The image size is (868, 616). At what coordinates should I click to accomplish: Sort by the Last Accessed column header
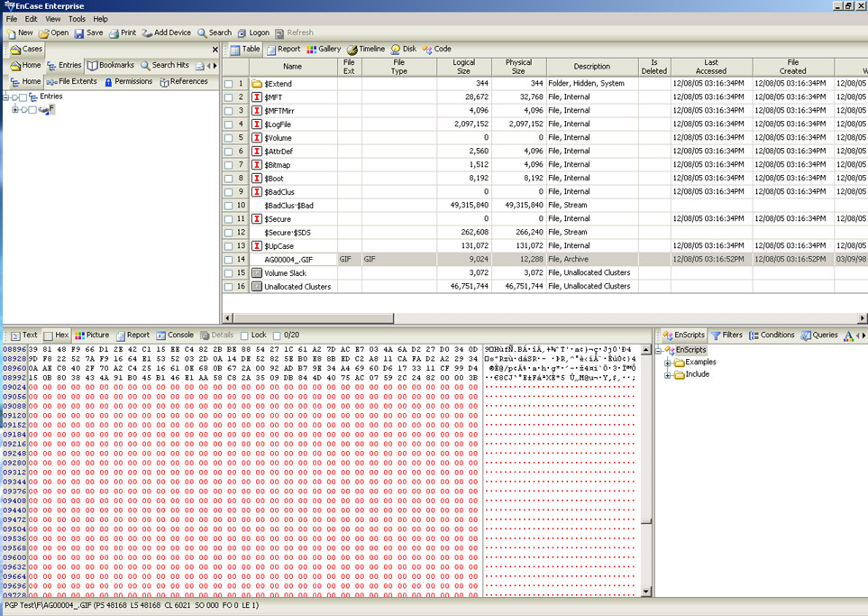[x=711, y=67]
